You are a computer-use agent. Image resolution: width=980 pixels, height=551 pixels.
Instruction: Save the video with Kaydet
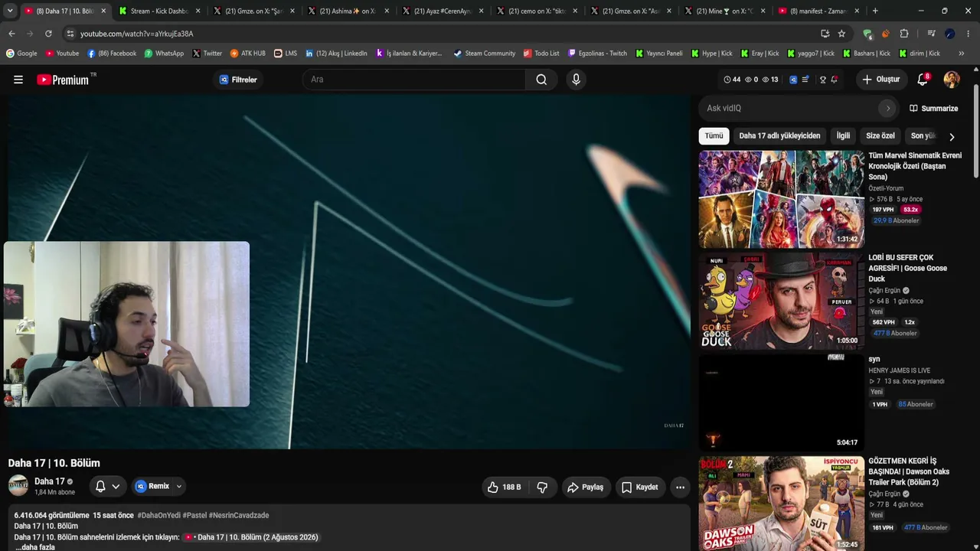640,487
